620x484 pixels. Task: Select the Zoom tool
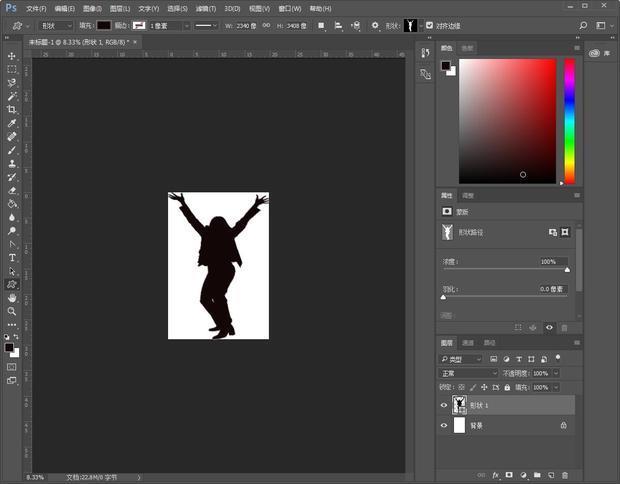pos(12,311)
